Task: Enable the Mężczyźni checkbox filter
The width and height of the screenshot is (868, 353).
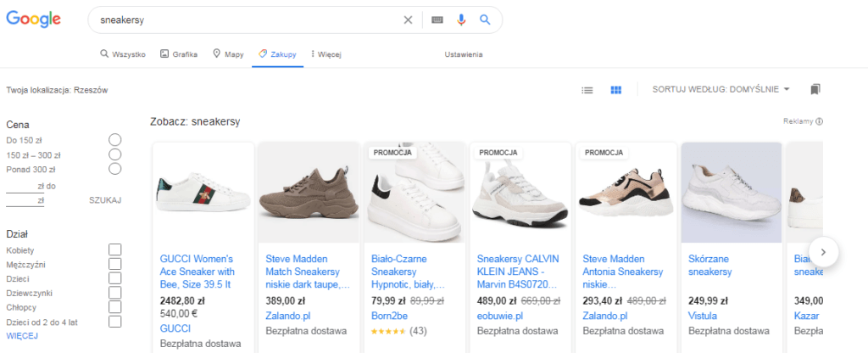Action: (114, 264)
